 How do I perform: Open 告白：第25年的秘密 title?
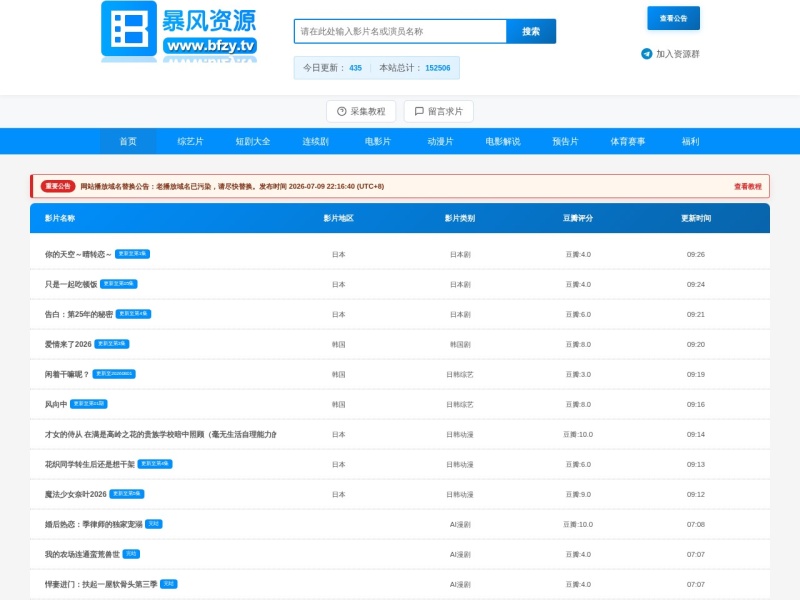pos(79,314)
